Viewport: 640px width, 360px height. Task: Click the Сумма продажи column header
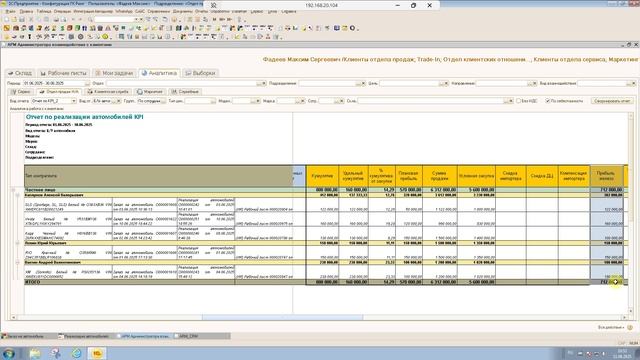(440, 176)
